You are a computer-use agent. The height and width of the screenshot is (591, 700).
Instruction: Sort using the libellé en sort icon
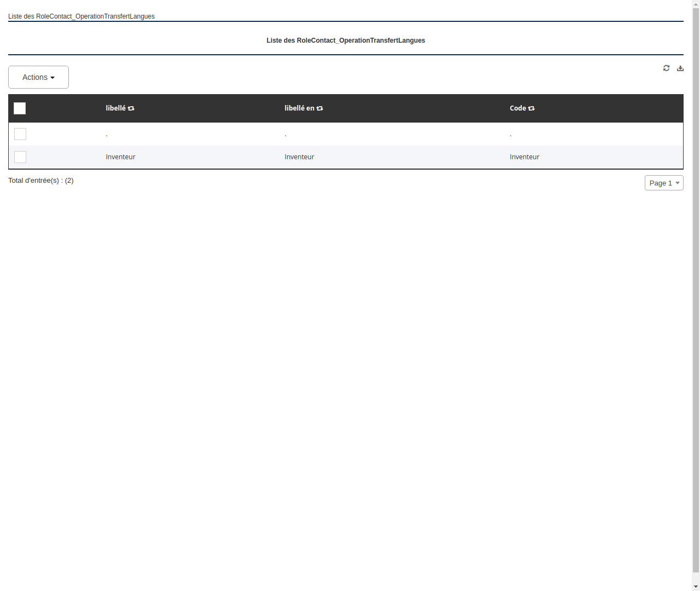[x=319, y=108]
